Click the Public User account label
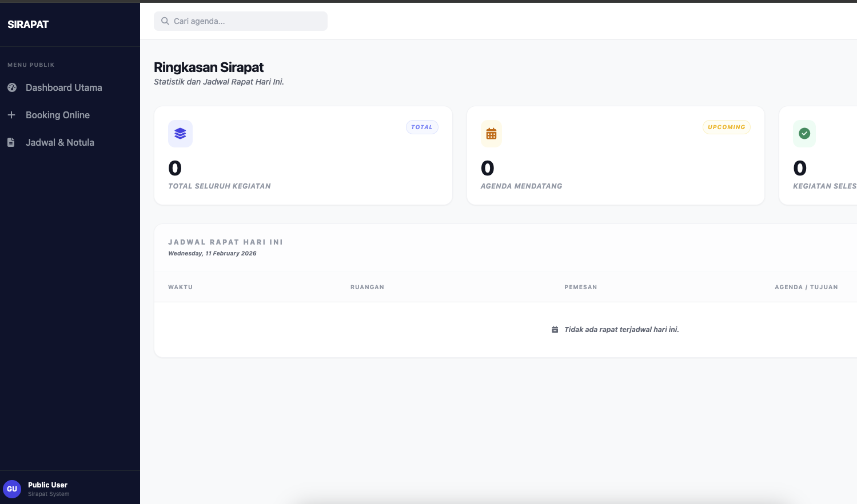This screenshot has height=504, width=857. 47,485
